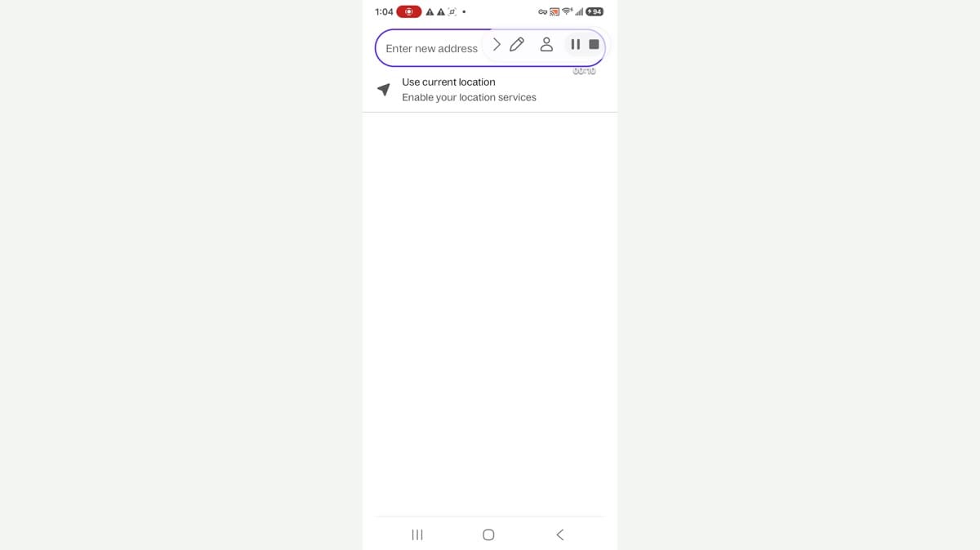The height and width of the screenshot is (550, 980).
Task: Tap the screenshot capture notification icon
Action: (x=452, y=11)
